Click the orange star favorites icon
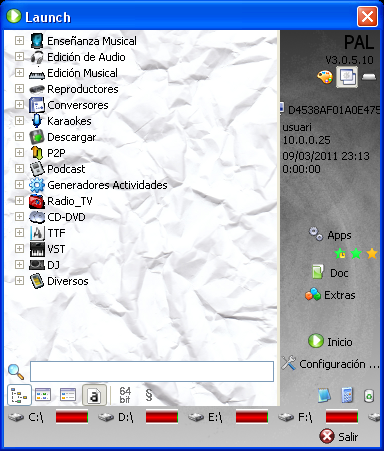Screen dimensions: 384x451 pos(372,254)
